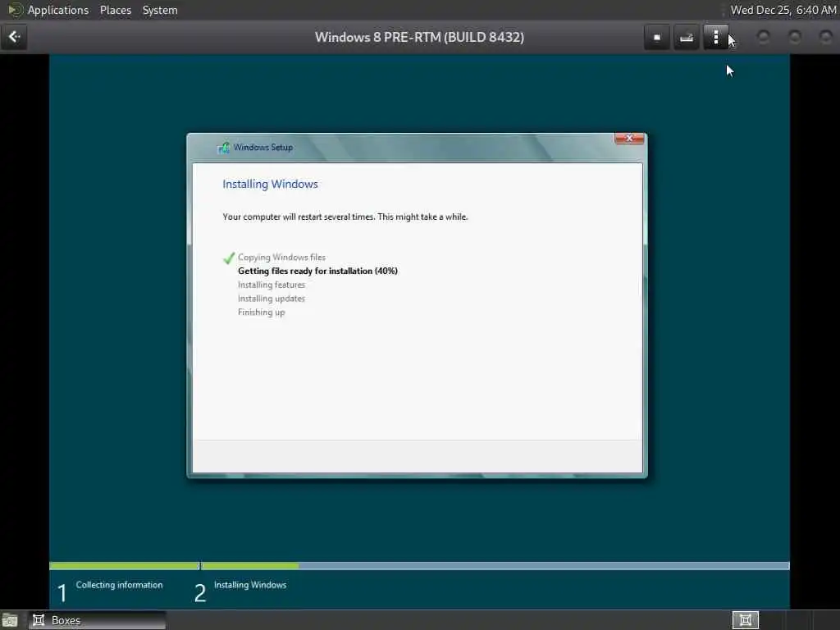The width and height of the screenshot is (840, 630).
Task: Click the Windows Setup title icon
Action: [223, 148]
